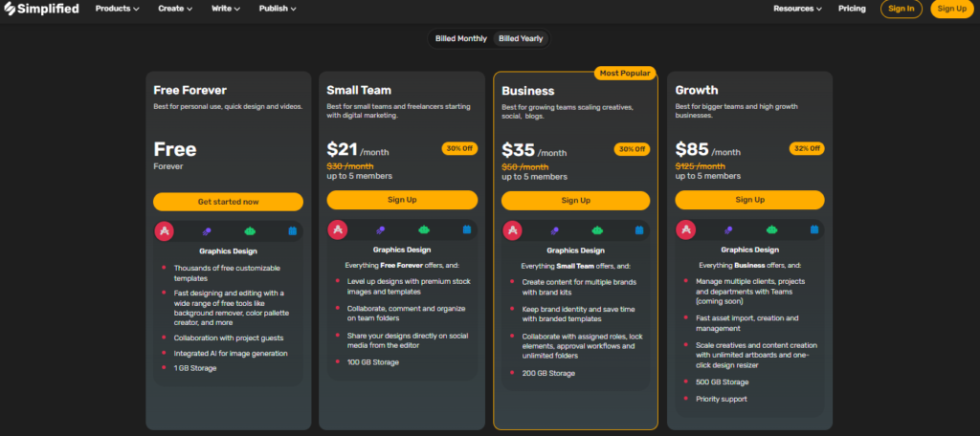Select blue calendar icon in Business card
This screenshot has height=436, width=980.
pos(639,230)
